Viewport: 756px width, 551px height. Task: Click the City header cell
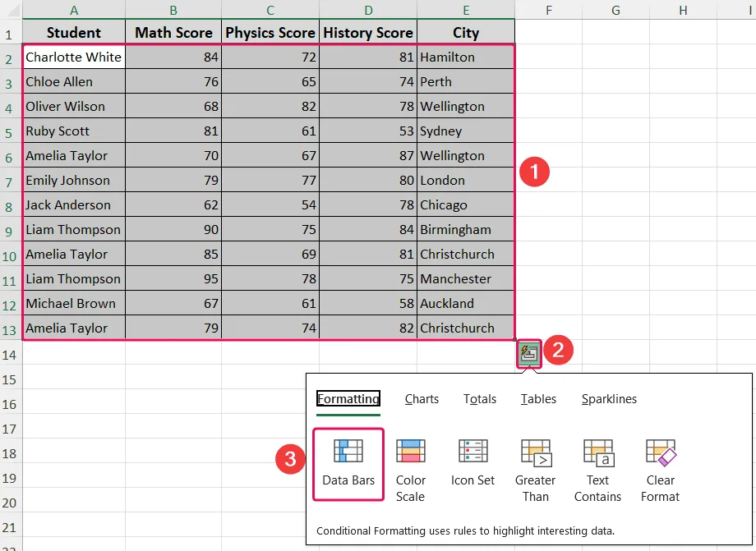466,32
